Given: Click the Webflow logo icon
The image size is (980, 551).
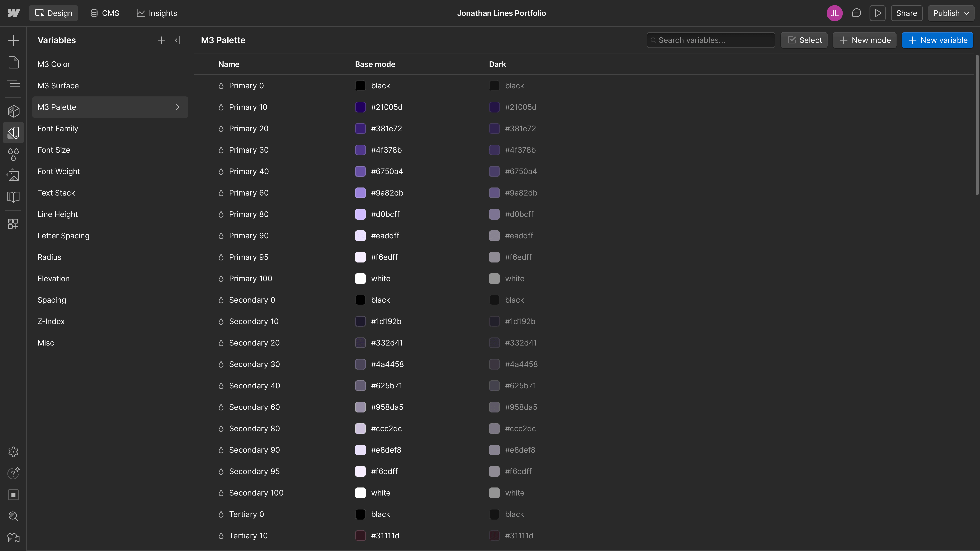Looking at the screenshot, I should (x=13, y=13).
